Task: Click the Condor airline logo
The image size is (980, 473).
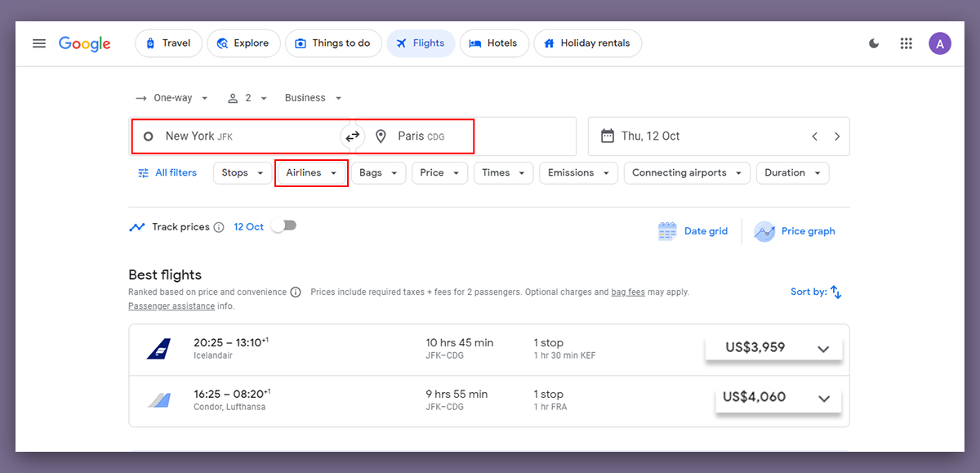Action: [x=158, y=400]
